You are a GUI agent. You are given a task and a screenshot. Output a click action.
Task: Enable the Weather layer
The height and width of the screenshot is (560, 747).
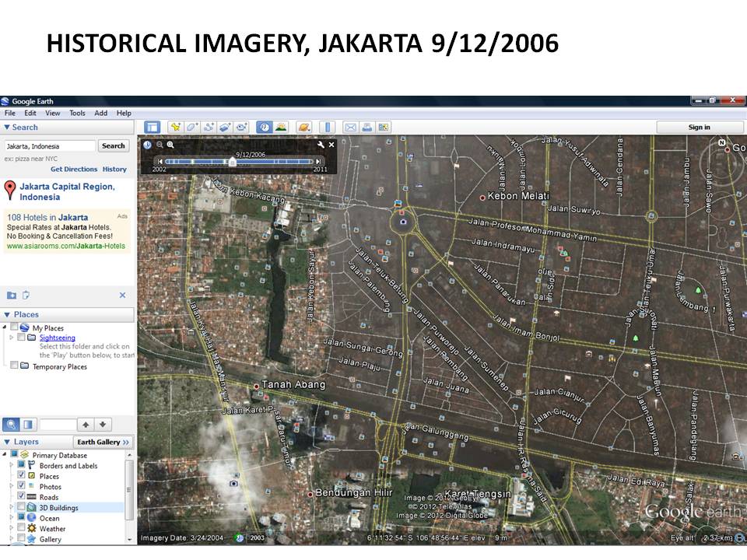pos(20,528)
